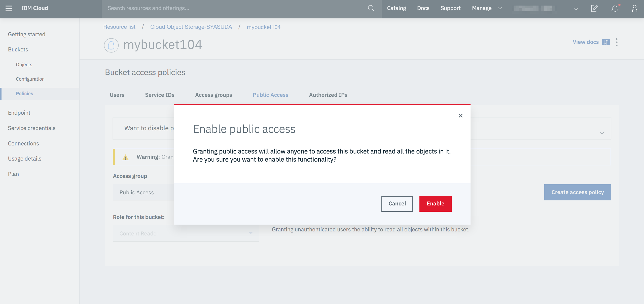Open Plan in sidebar

(x=14, y=174)
